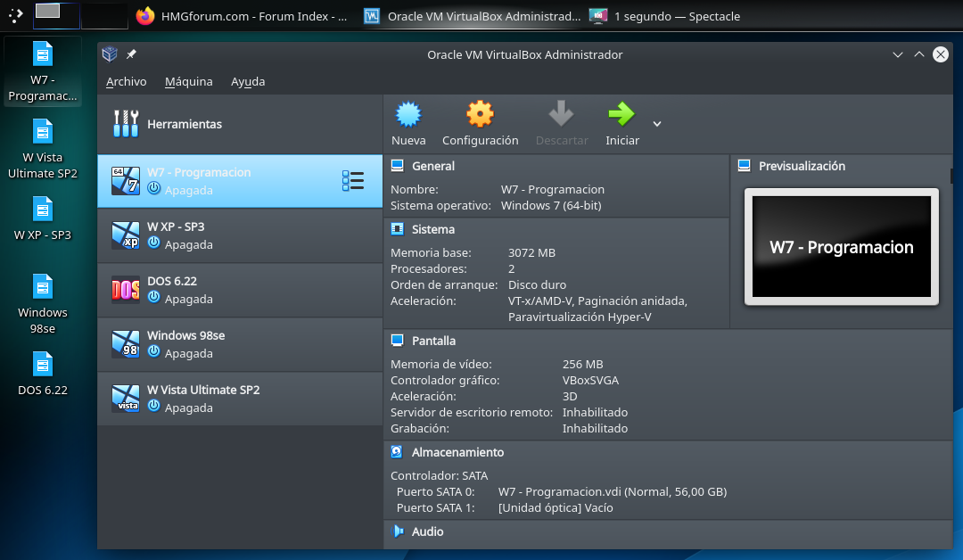Viewport: 963px width, 560px height.
Task: Click Windows 7 (64-bit) operating system value
Action: point(551,205)
